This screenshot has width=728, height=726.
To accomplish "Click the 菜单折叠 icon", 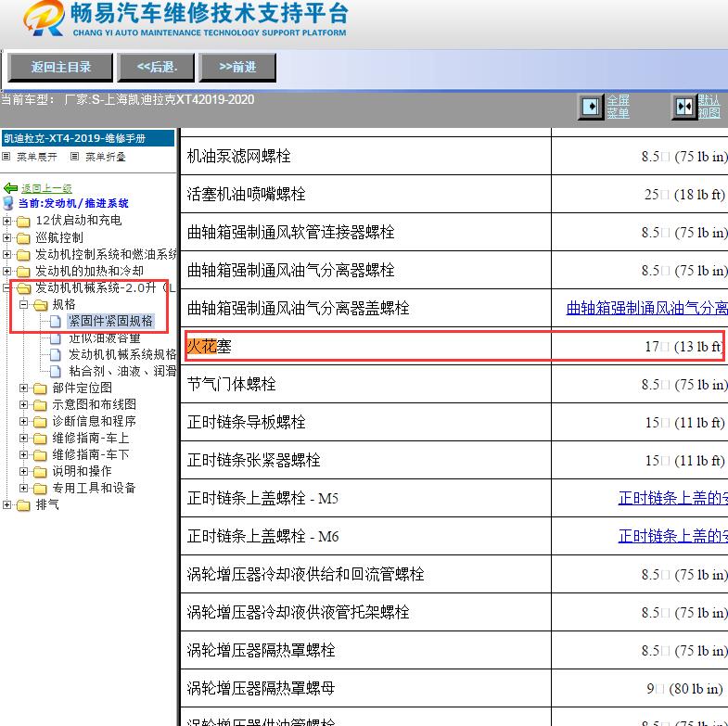I will 74,157.
